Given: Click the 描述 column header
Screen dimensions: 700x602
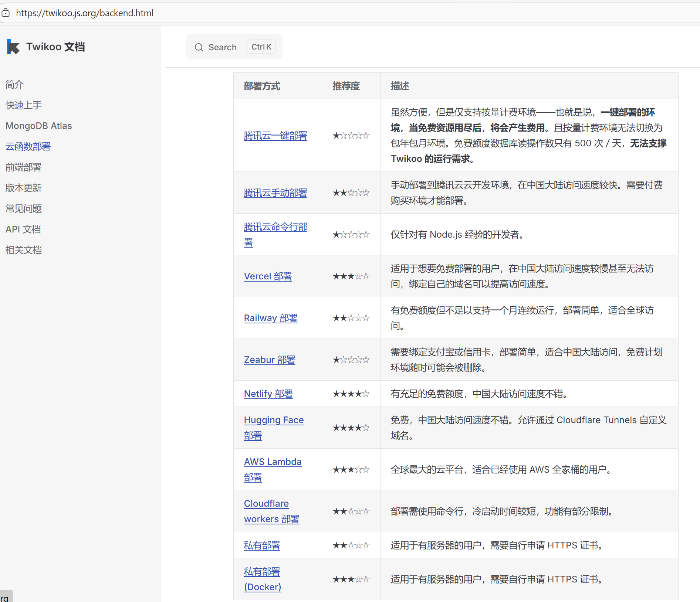Looking at the screenshot, I should pos(400,86).
